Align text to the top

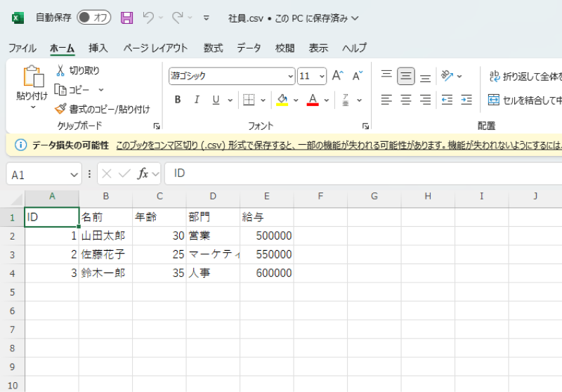[386, 76]
